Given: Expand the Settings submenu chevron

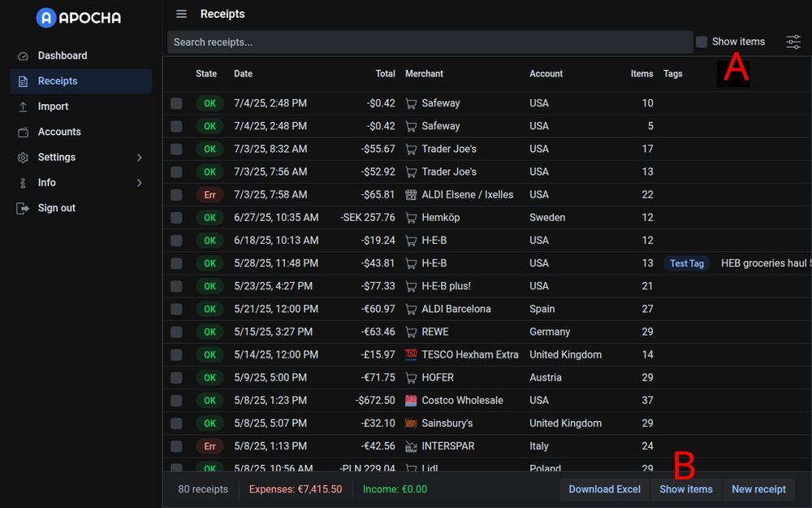Looking at the screenshot, I should tap(140, 157).
